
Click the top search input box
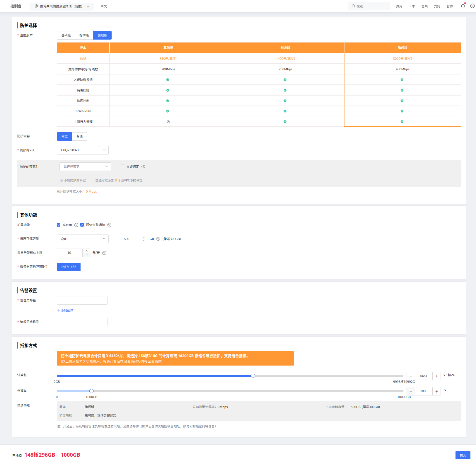pos(369,6)
